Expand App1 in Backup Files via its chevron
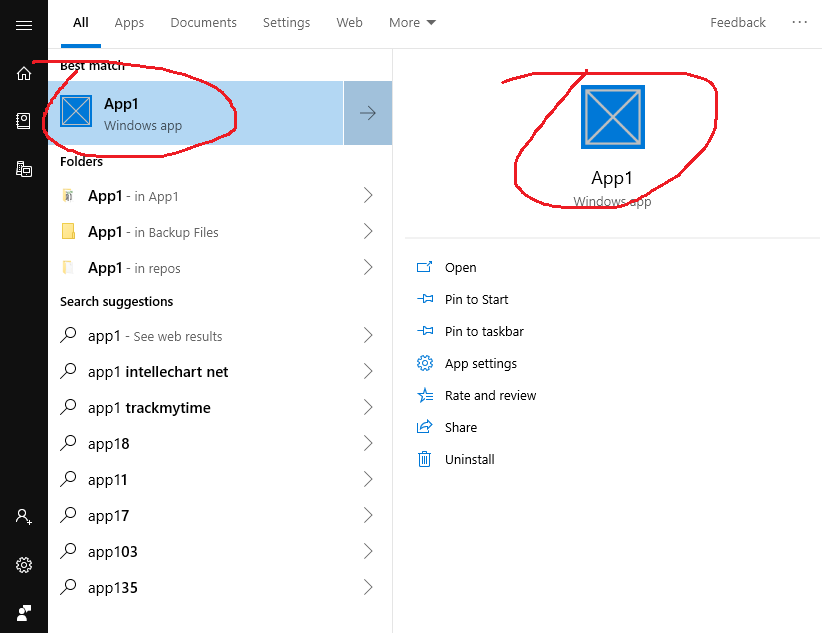822x633 pixels. [367, 231]
